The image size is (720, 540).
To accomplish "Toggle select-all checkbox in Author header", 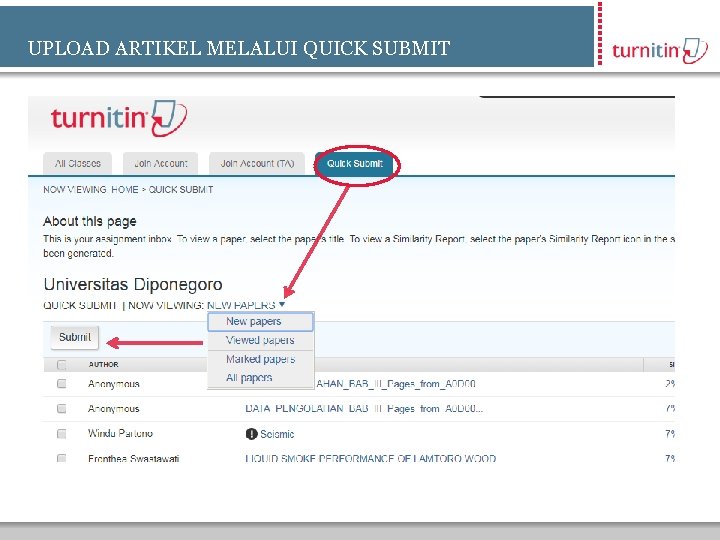I will coord(62,365).
